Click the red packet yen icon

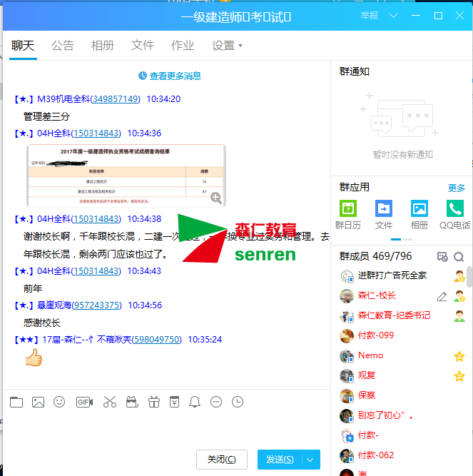[x=175, y=402]
